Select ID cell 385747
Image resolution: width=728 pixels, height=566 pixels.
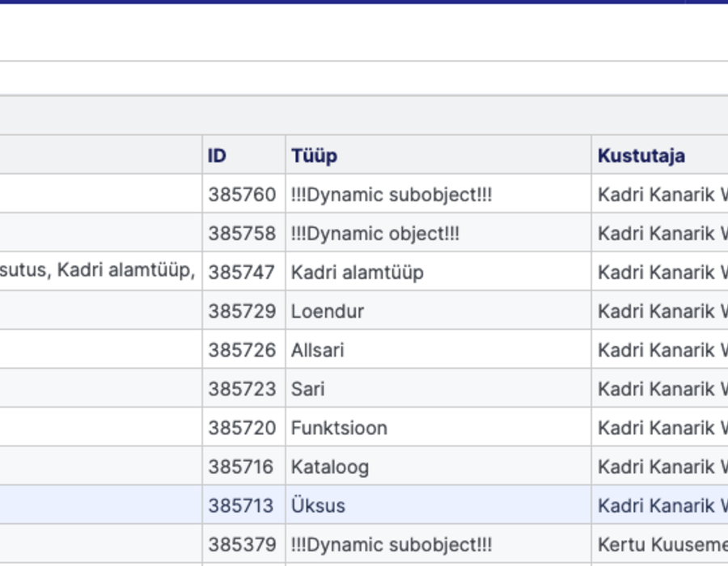(243, 272)
